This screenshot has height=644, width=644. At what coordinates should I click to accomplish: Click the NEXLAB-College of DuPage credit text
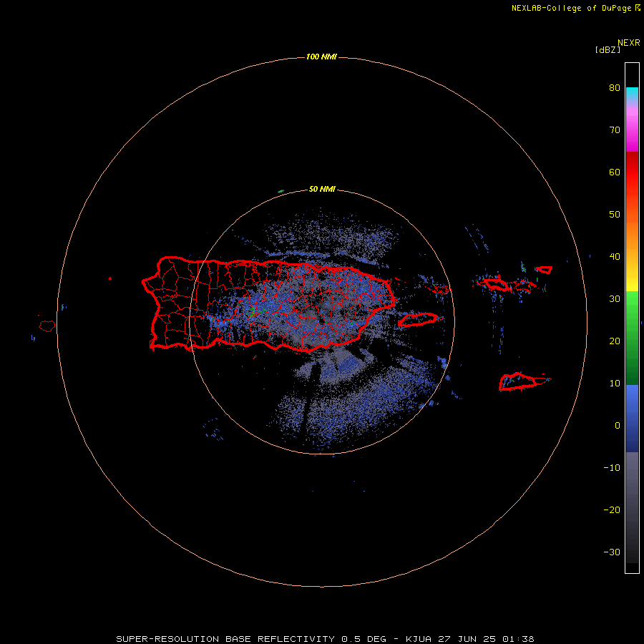571,8
